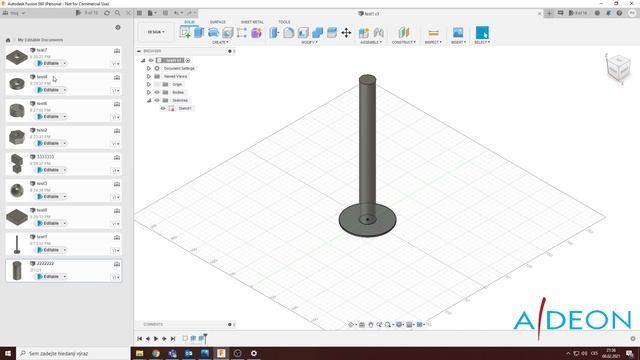Open the test6 document thumbnail
The width and height of the screenshot is (640, 360).
(17, 110)
